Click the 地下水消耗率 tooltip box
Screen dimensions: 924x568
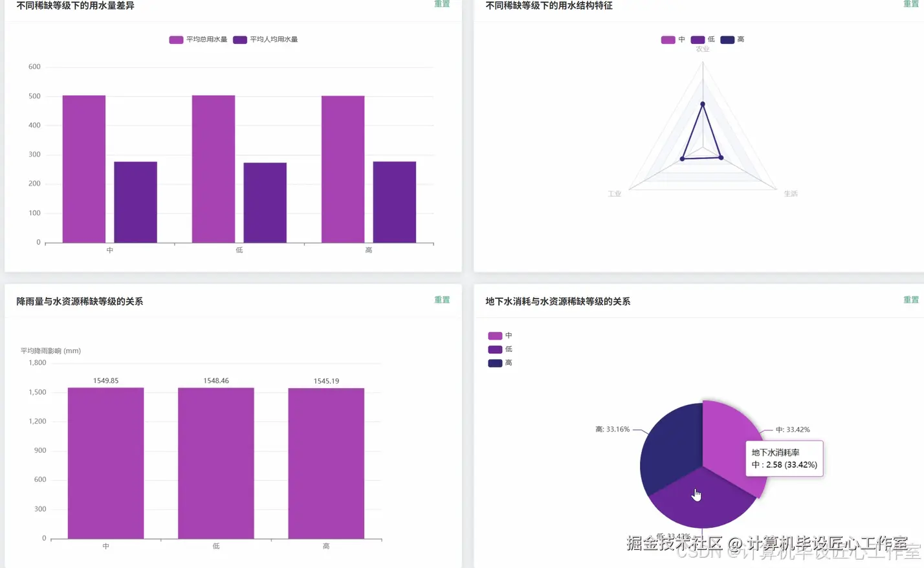click(784, 458)
